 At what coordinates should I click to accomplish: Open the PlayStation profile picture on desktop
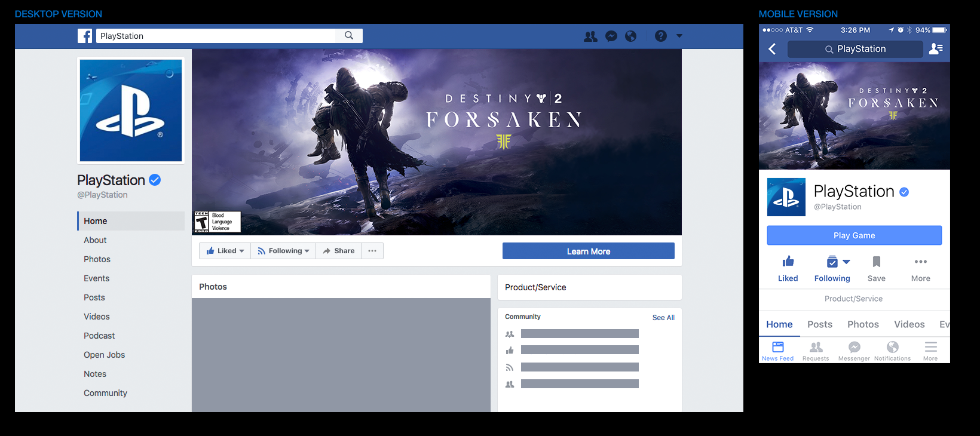[131, 110]
